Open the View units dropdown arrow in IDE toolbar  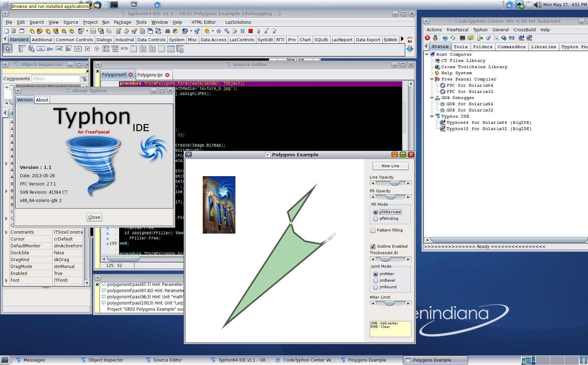point(191,31)
